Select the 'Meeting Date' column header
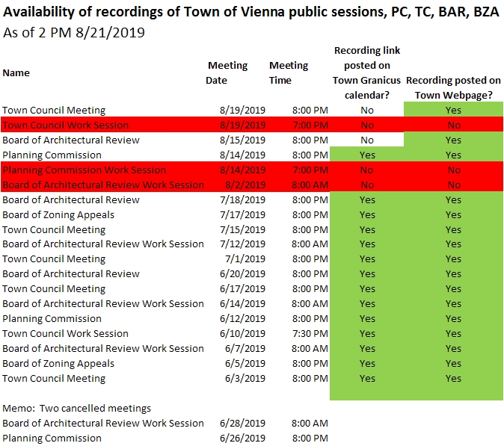 tap(227, 72)
